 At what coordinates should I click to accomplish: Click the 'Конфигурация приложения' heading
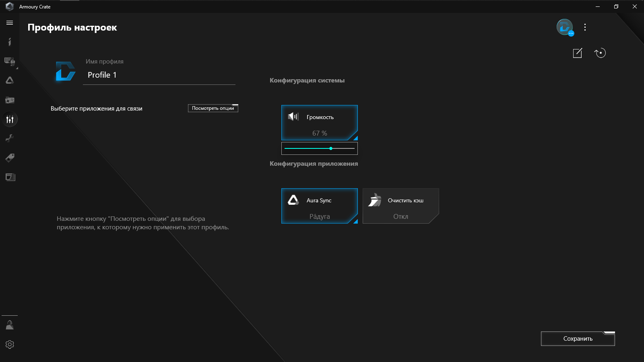314,164
